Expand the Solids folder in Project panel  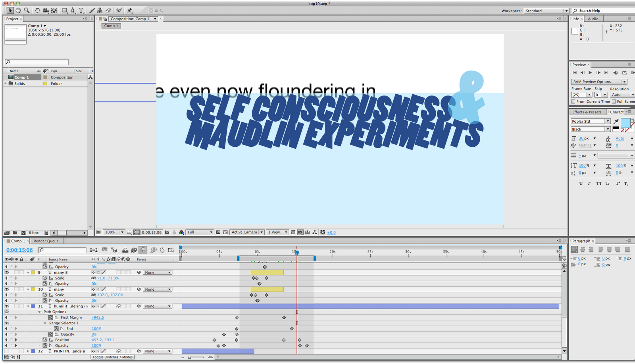click(x=6, y=84)
